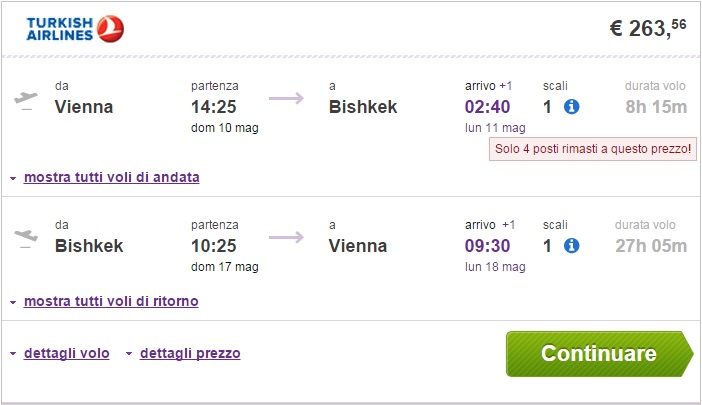The width and height of the screenshot is (702, 405).
Task: Click the 27h 05m flight duration
Action: (x=649, y=245)
